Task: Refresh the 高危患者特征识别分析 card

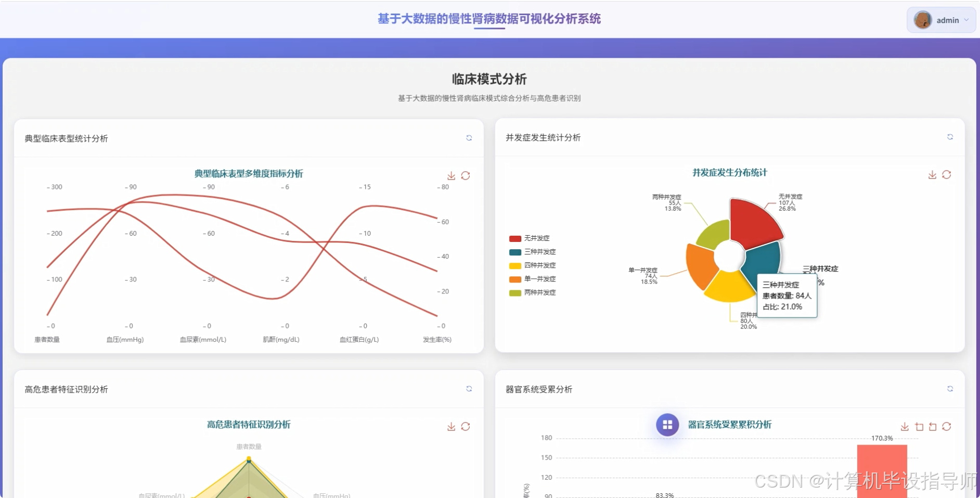Action: coord(469,389)
